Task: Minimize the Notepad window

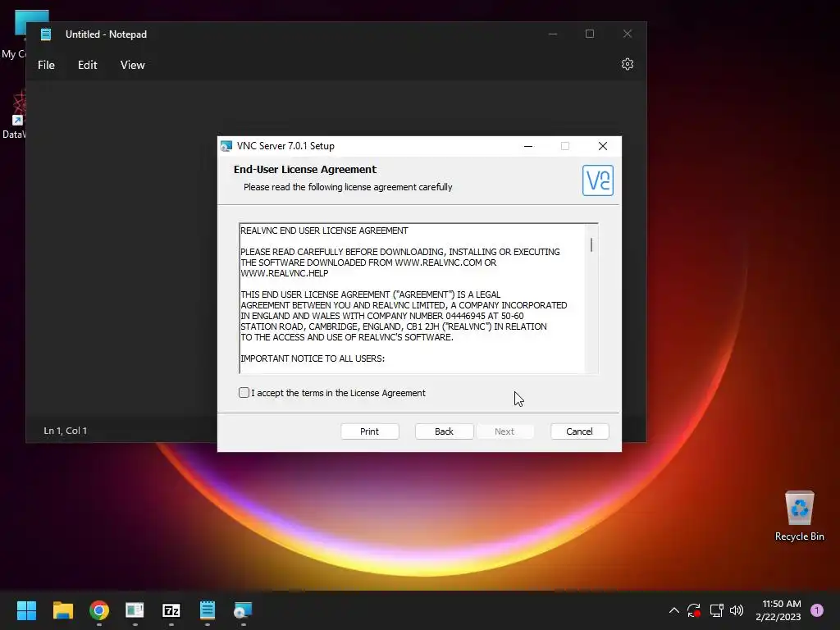Action: 553,34
